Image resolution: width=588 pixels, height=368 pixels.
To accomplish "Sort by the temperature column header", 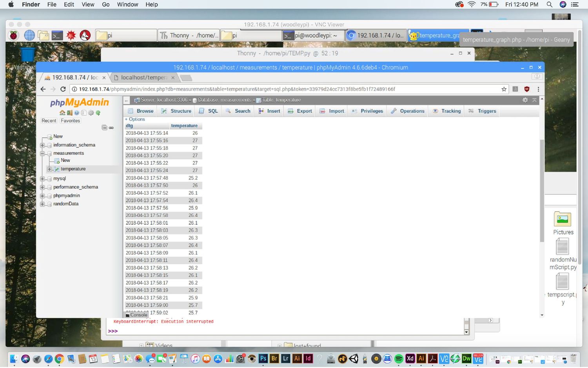I will pyautogui.click(x=184, y=126).
